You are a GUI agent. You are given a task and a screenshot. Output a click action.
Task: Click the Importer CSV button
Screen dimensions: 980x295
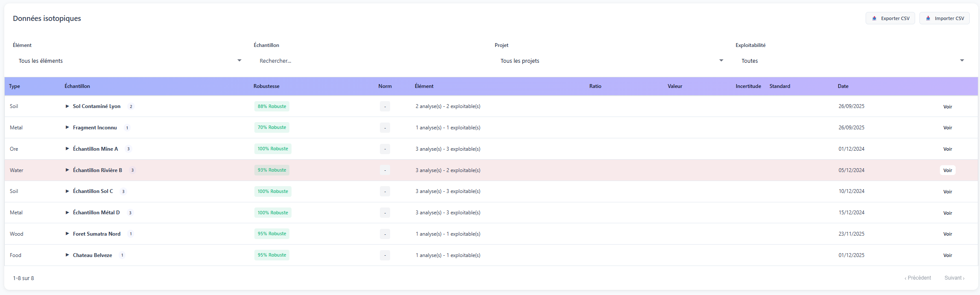pos(944,18)
